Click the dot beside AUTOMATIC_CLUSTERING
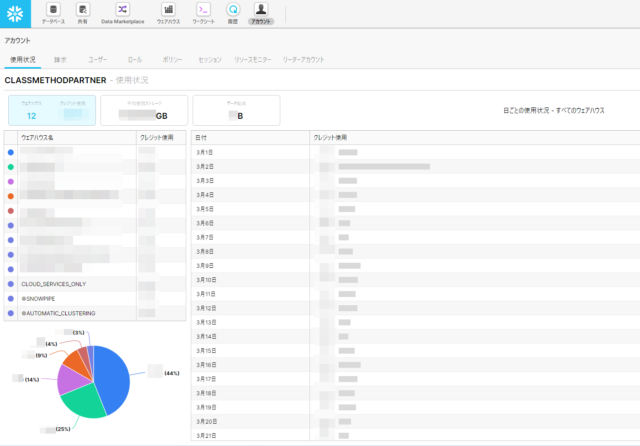Screen dimensions: 640x446 11,313
